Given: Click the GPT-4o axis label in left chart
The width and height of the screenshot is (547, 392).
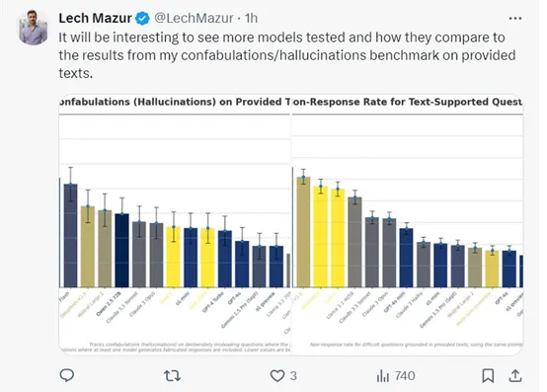Looking at the screenshot, I should click(234, 298).
